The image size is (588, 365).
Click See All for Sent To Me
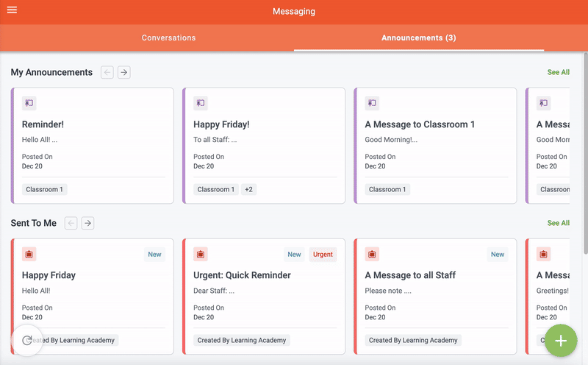click(558, 223)
